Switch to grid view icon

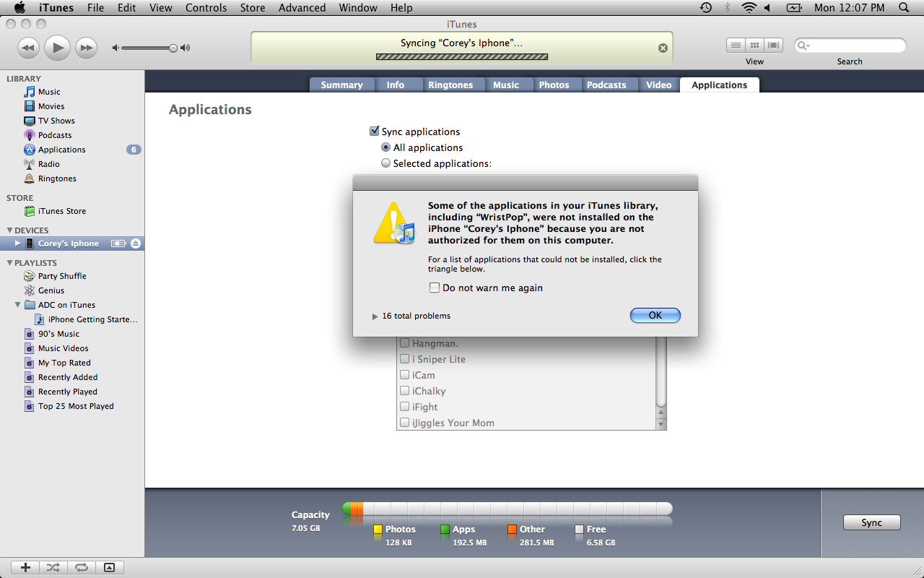755,45
